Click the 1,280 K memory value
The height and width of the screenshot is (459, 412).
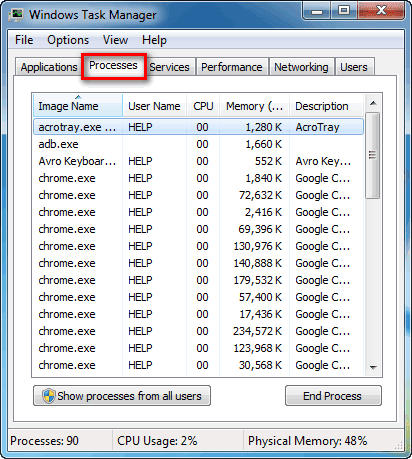click(x=263, y=127)
